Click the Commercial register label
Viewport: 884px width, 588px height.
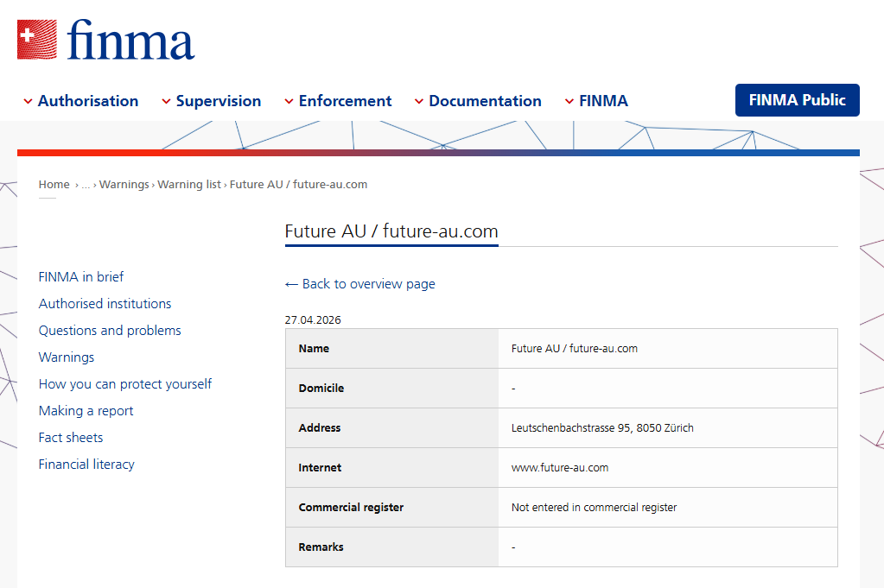tap(351, 508)
